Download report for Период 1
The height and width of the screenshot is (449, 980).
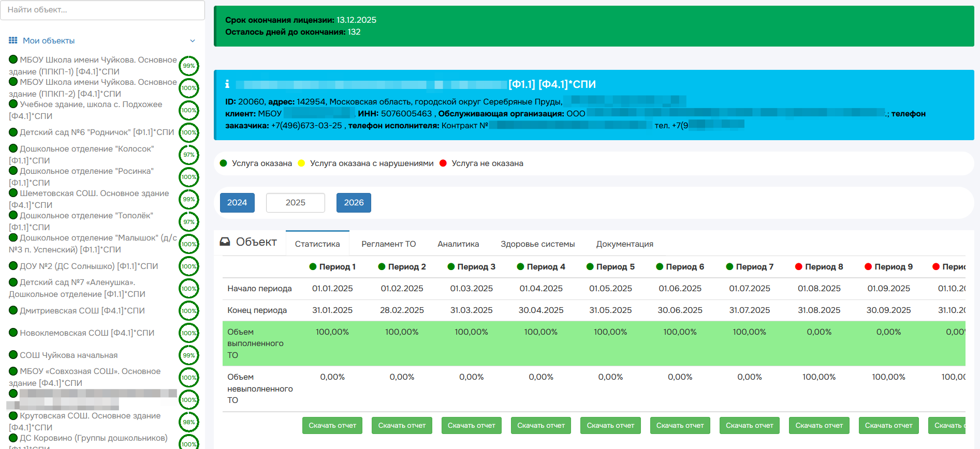pos(332,426)
